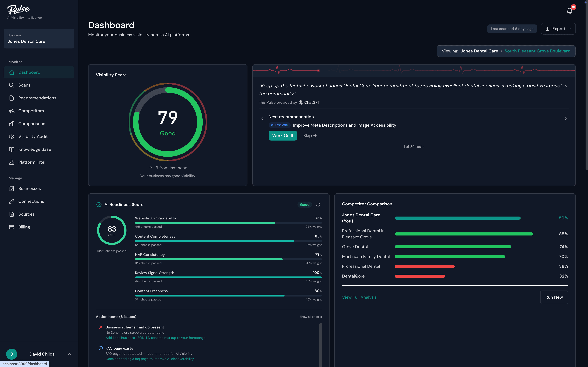
Task: Click the Visibility Audit eye icon
Action: (12, 136)
